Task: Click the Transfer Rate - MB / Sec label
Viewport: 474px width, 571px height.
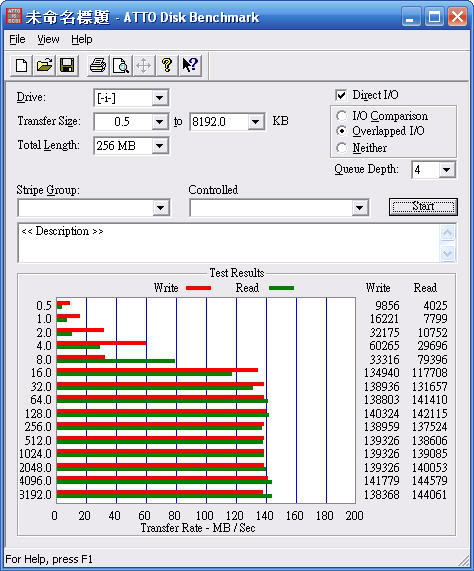Action: click(x=198, y=528)
